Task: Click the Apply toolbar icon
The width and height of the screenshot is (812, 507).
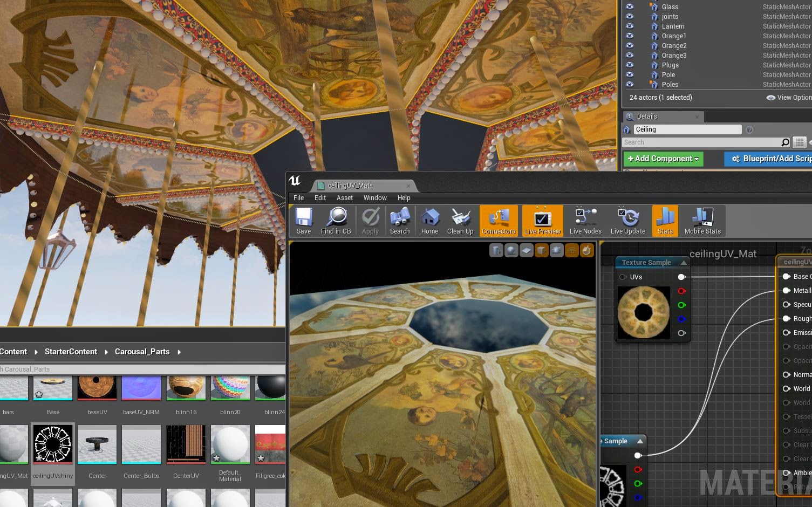Action: 370,221
